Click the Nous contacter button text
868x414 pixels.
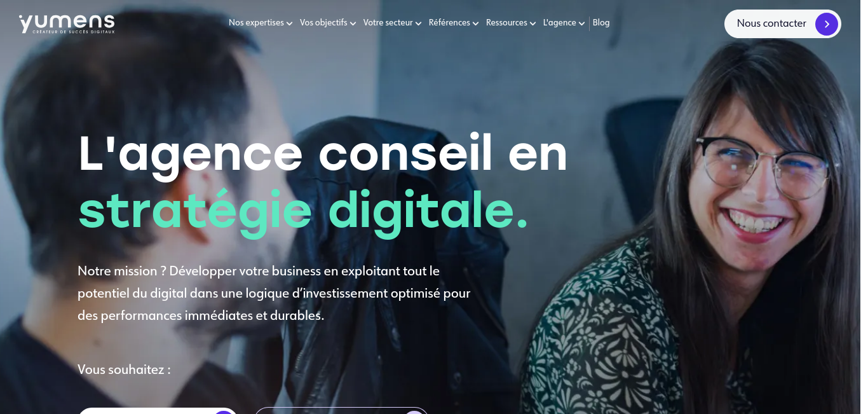771,24
